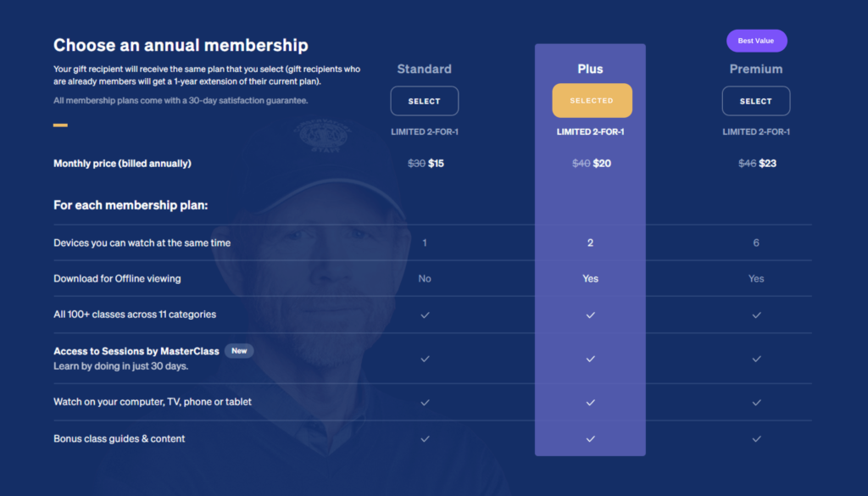
Task: Click Premium checkmark for All 100+ classes
Action: (x=756, y=315)
